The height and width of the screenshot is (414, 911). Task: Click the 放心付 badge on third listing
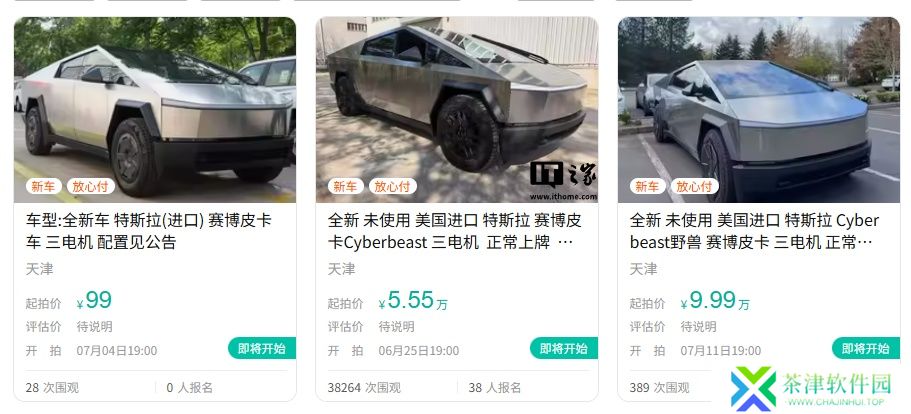pos(695,186)
